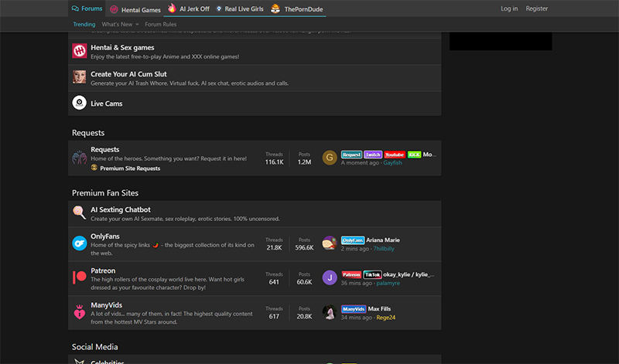
Task: Click the Requests Threads count 116.1K
Action: click(x=275, y=162)
